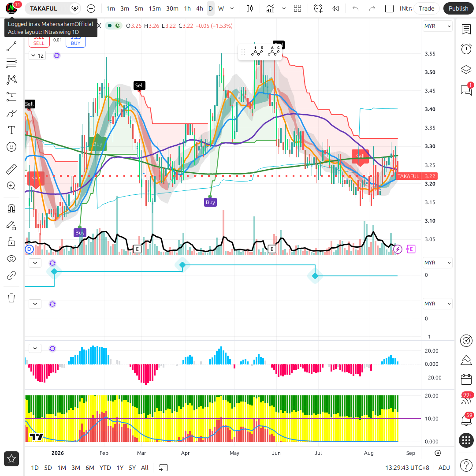Click the Trade button
This screenshot has height=476, width=476.
[426, 8]
